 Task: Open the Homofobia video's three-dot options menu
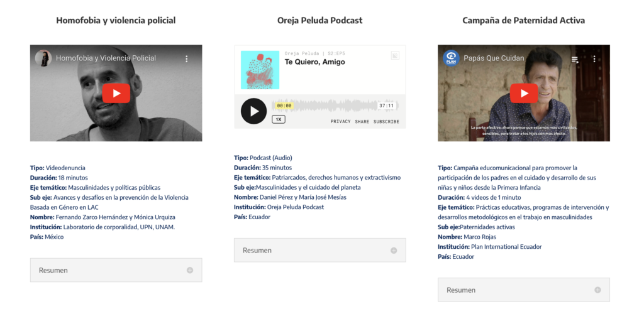point(186,58)
